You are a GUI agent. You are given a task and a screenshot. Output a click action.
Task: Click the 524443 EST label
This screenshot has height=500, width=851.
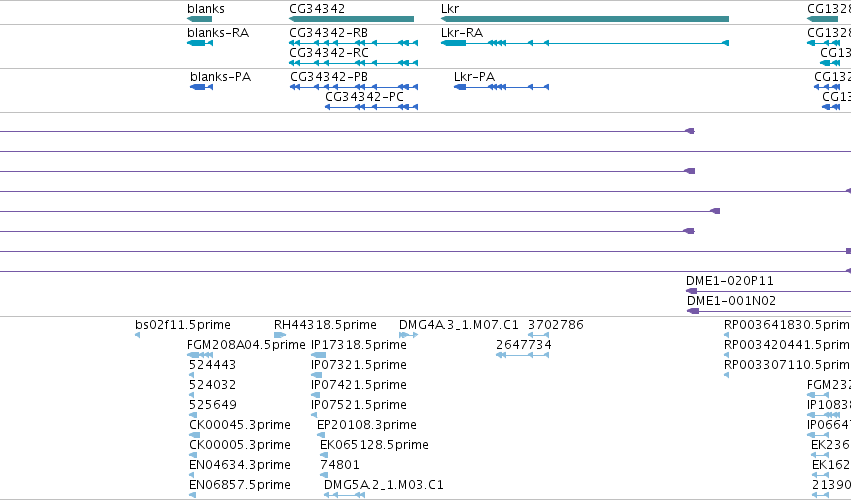(212, 365)
